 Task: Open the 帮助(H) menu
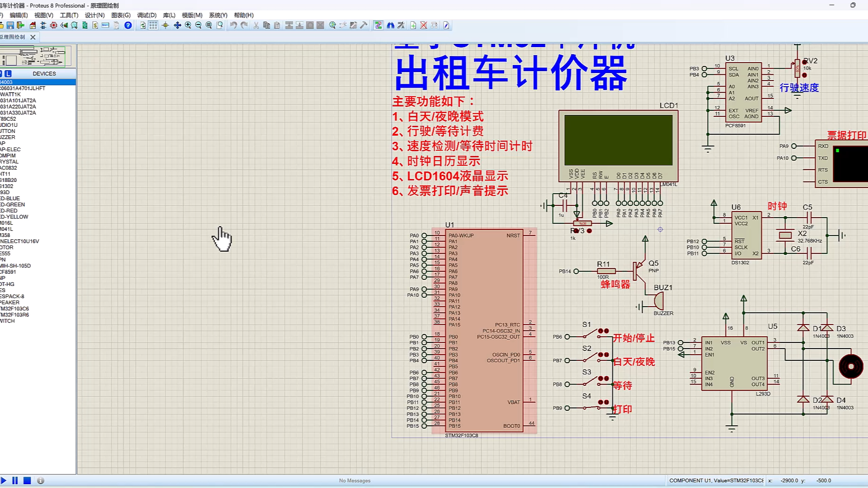(243, 15)
